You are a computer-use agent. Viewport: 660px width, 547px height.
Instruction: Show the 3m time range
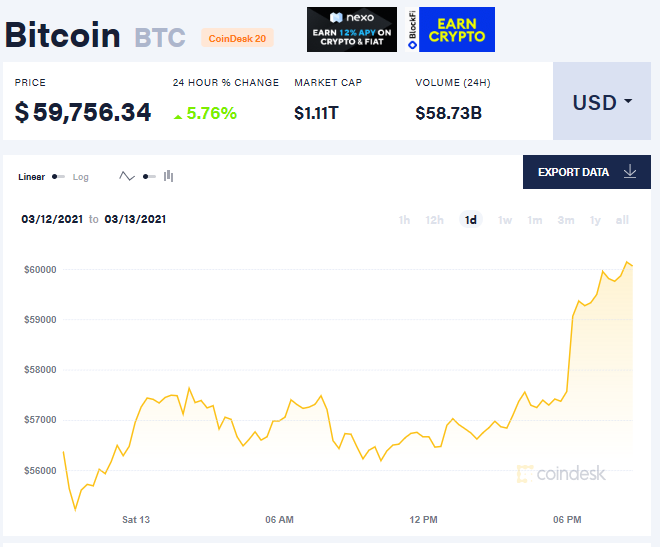pos(566,220)
